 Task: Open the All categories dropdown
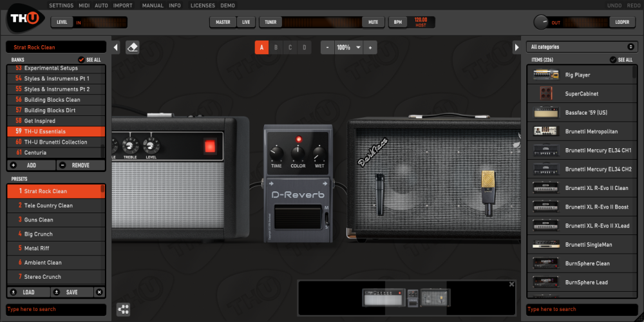point(582,47)
